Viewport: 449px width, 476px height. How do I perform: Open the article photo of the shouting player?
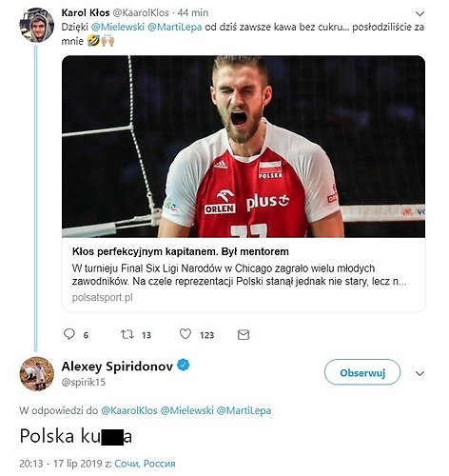(x=244, y=147)
